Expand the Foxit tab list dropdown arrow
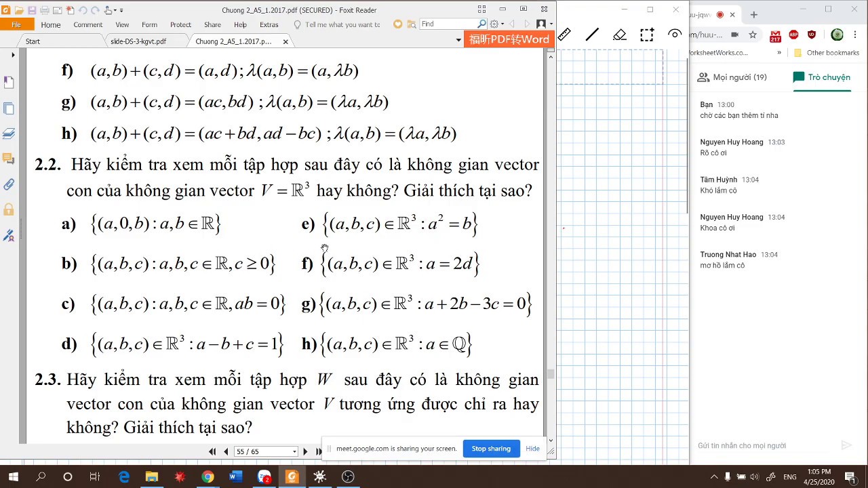 (x=458, y=40)
